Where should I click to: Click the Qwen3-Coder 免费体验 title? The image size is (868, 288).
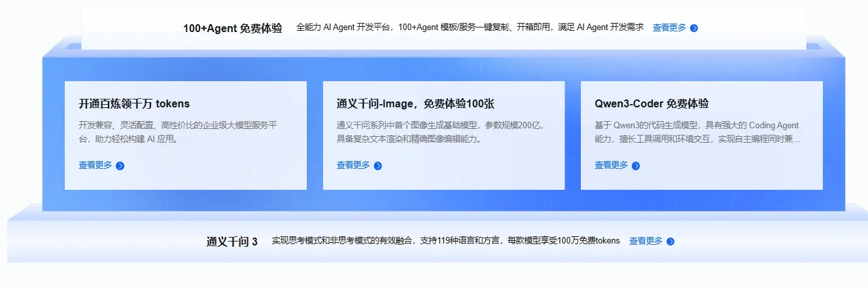[651, 103]
